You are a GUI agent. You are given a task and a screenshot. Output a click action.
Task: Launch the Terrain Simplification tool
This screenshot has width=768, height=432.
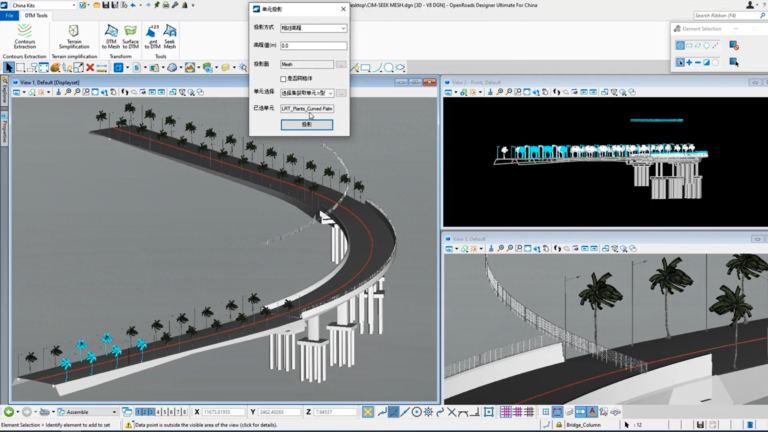pos(74,37)
